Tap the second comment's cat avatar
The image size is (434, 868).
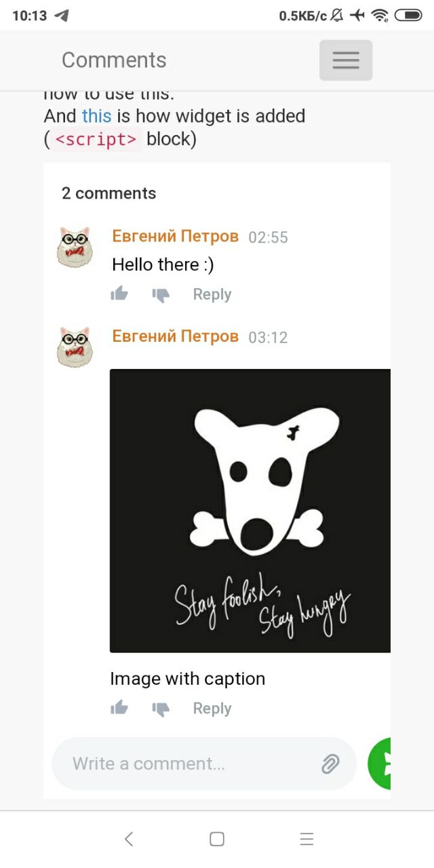click(75, 347)
